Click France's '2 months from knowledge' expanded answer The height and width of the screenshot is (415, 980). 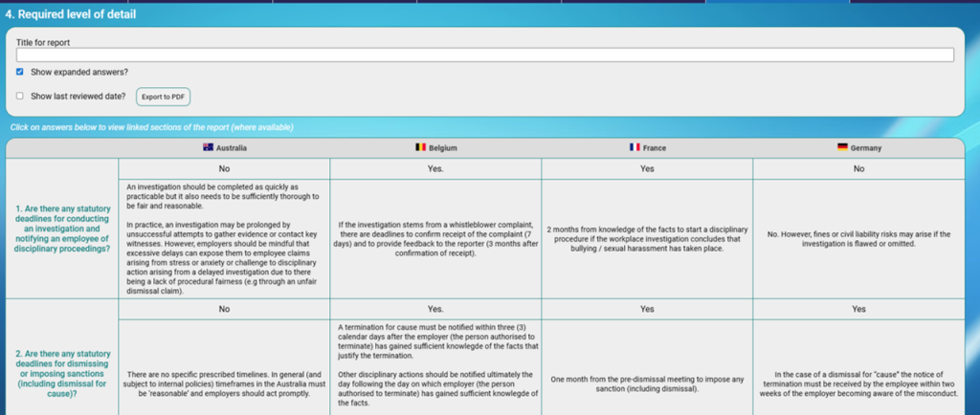tap(647, 235)
